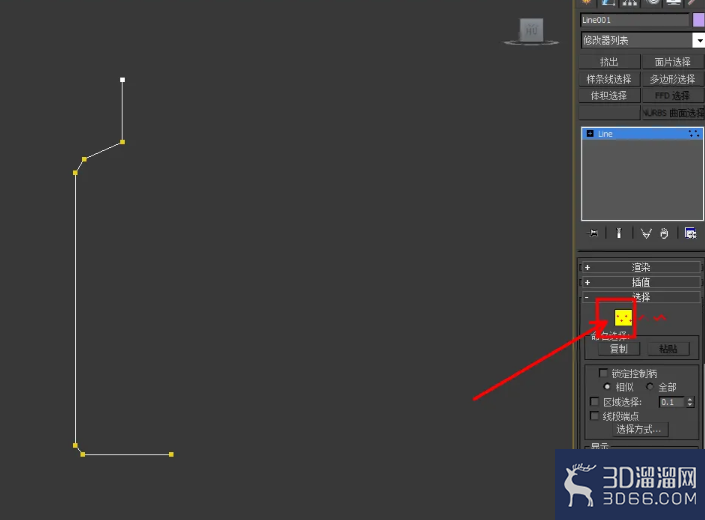
Task: Click the 多边形选择 modifier button
Action: tap(673, 79)
